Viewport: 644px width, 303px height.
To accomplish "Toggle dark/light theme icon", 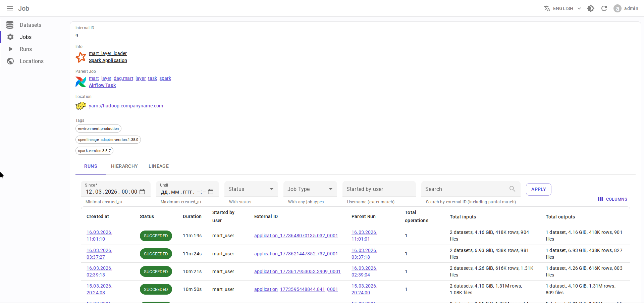I will coord(591,8).
